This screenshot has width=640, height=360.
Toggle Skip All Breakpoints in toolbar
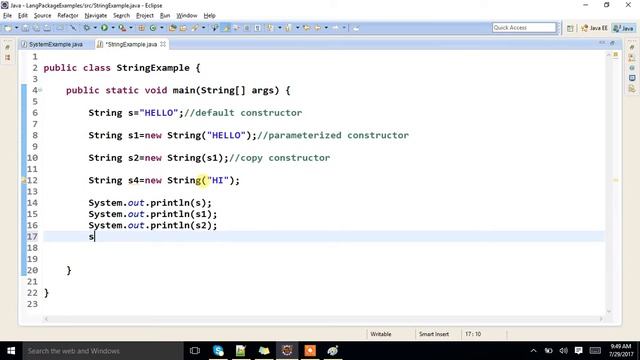pyautogui.click(x=73, y=28)
